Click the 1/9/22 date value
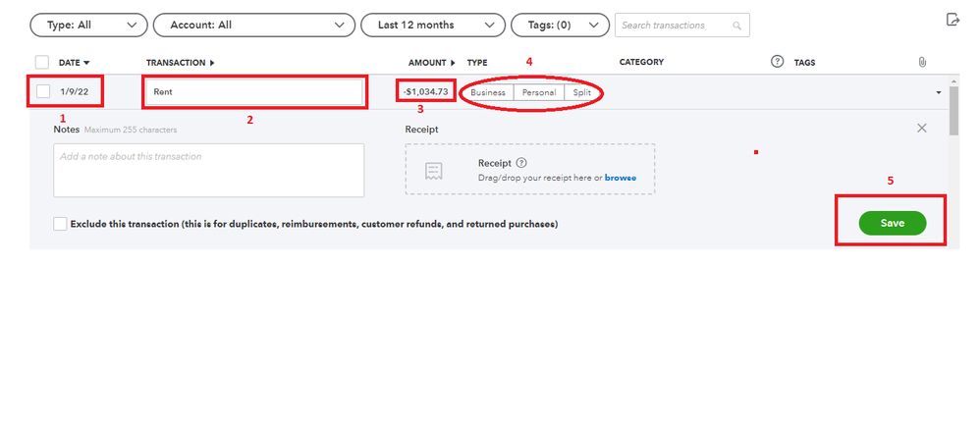 (75, 92)
